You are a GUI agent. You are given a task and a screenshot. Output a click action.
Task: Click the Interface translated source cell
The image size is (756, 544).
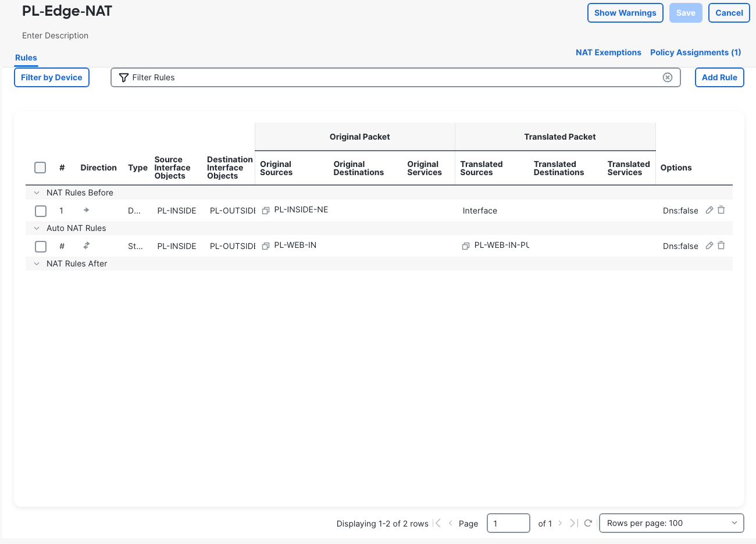click(x=480, y=211)
